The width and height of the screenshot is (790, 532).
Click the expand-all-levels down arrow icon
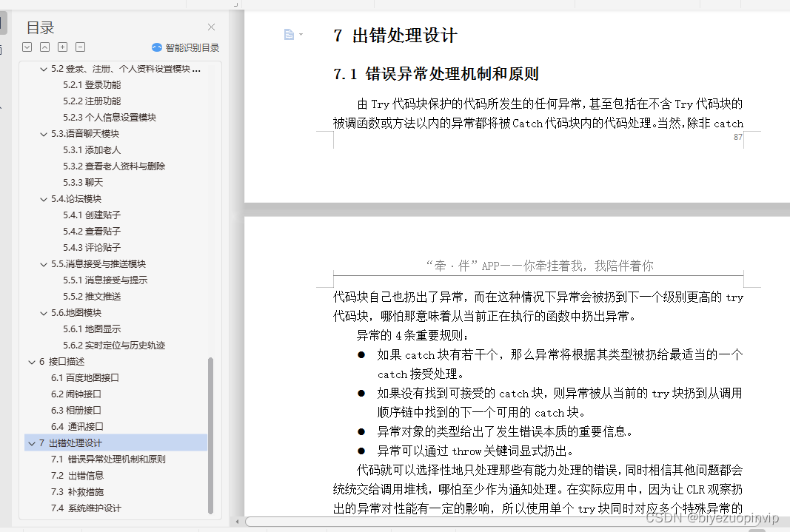(x=27, y=47)
